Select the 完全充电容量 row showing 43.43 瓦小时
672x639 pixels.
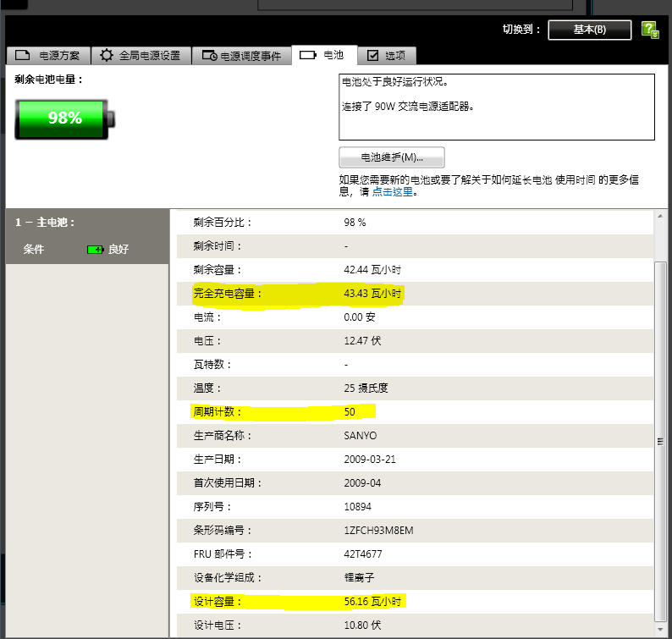[415, 294]
